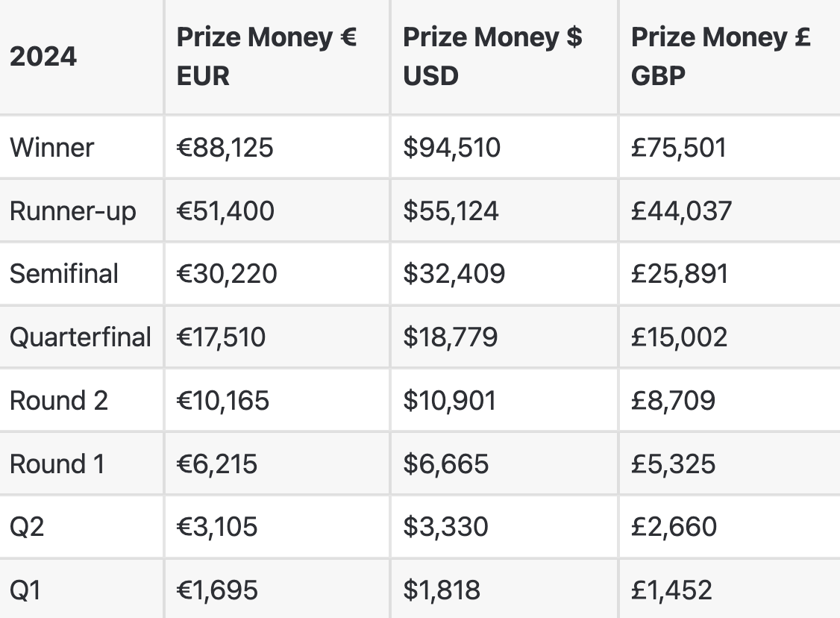Click the Prize Money £ GBP header
Viewport: 840px width, 618px height.
click(721, 57)
